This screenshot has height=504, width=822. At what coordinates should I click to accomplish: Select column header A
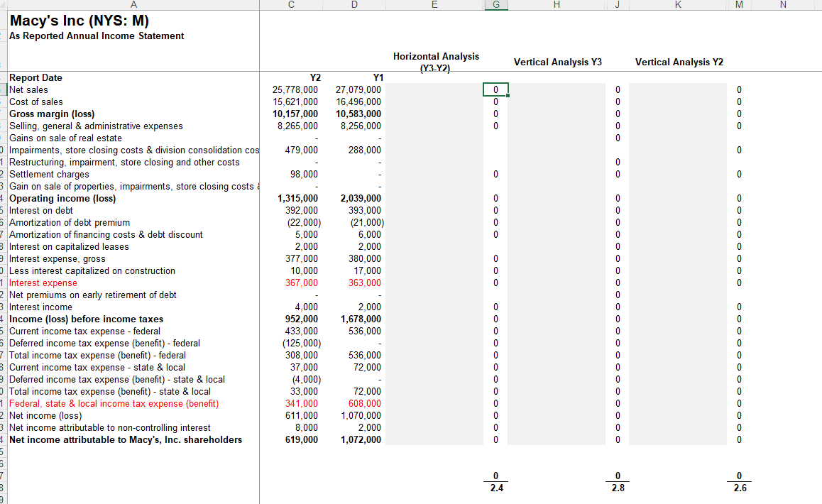(x=133, y=4)
